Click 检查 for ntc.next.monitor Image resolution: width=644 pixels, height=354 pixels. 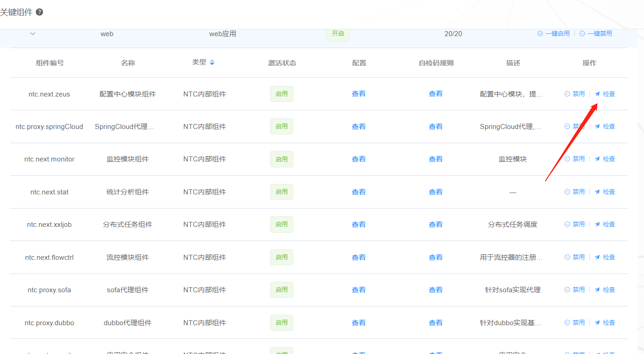click(605, 159)
